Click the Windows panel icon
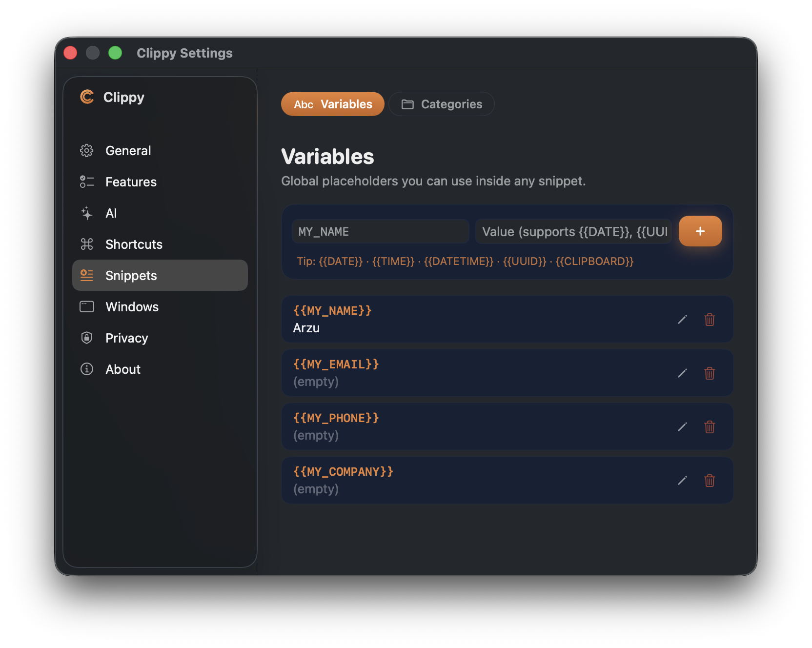This screenshot has height=648, width=812. point(87,306)
